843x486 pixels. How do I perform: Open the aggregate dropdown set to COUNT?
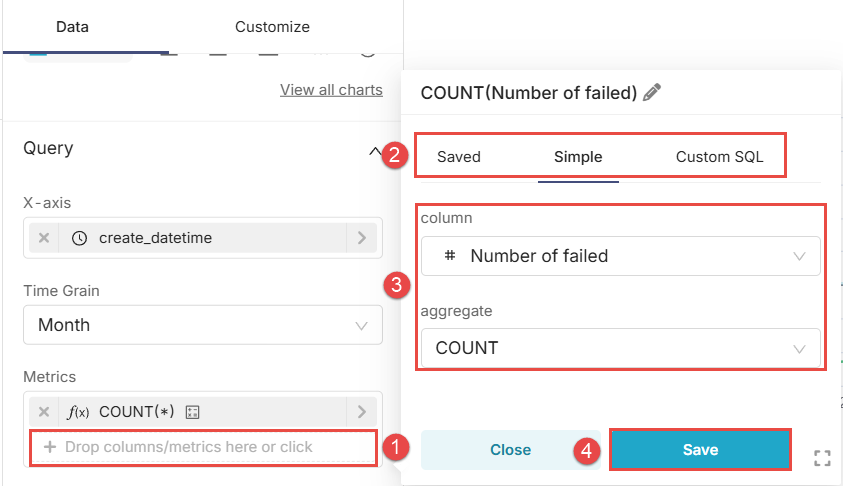tap(620, 348)
